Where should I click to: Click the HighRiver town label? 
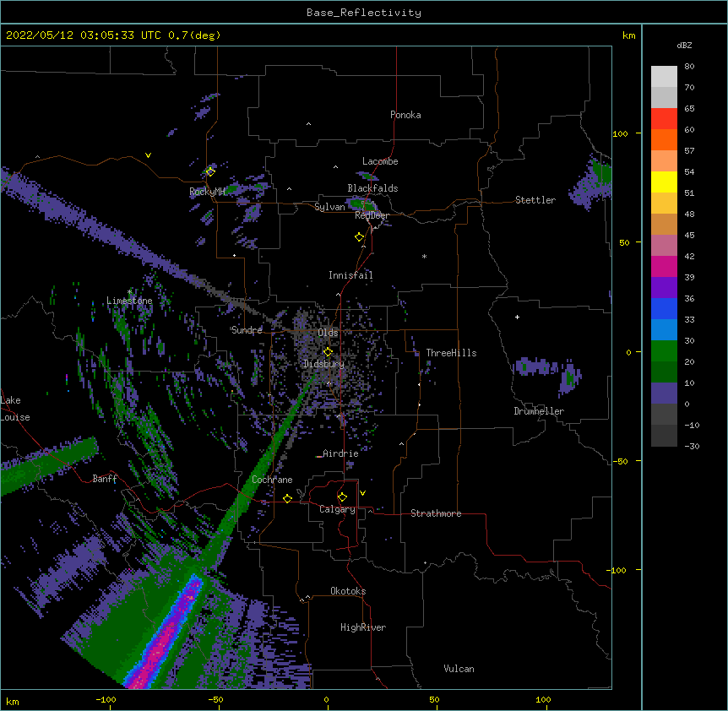363,627
